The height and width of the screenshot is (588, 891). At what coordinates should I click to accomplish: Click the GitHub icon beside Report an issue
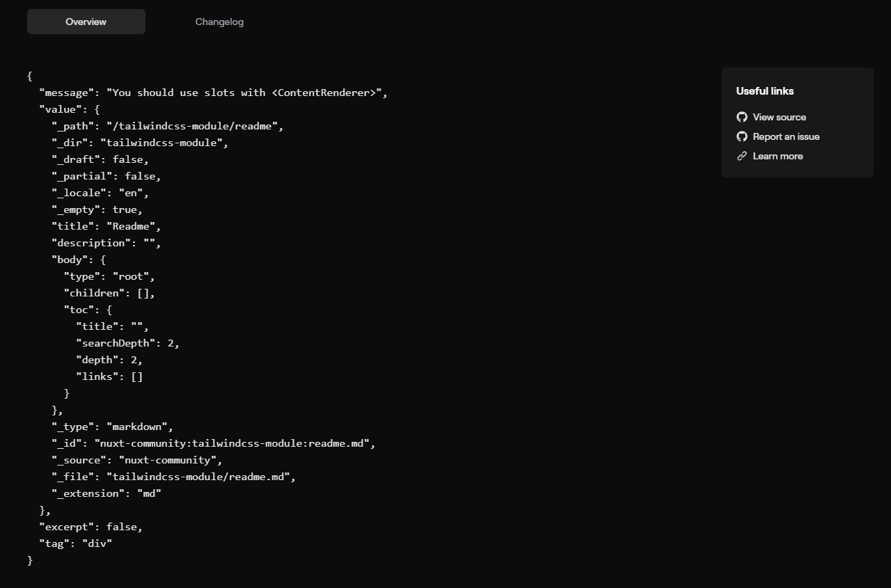742,136
